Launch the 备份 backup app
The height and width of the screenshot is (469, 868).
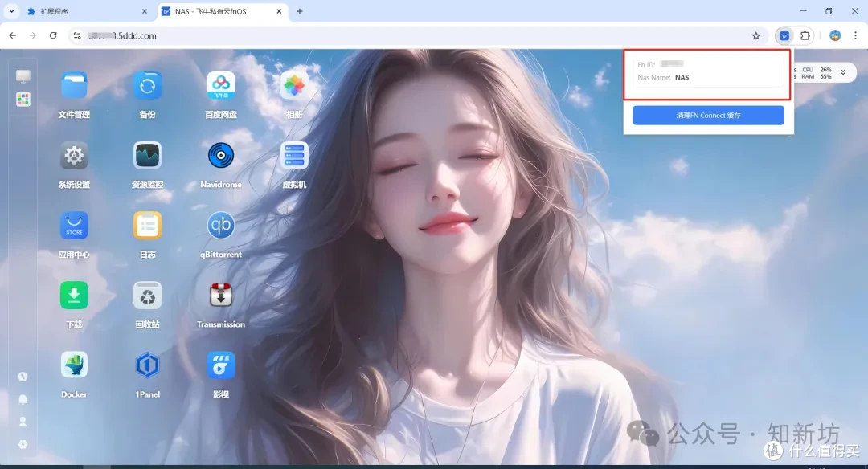[147, 86]
